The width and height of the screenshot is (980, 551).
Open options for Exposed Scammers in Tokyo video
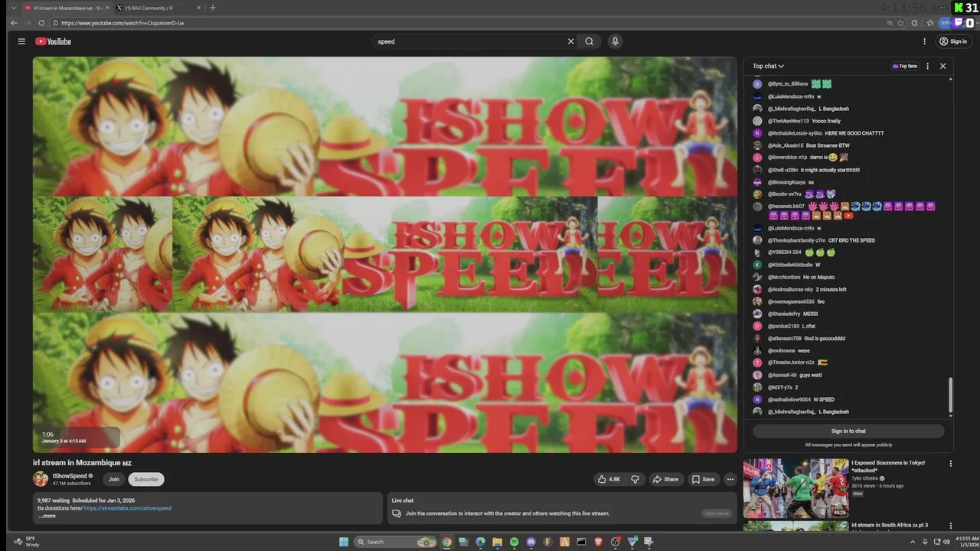[951, 464]
